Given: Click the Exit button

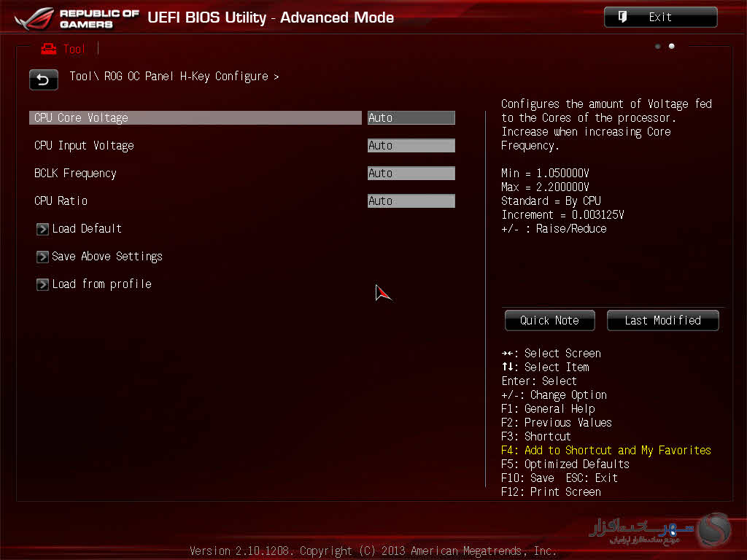Looking at the screenshot, I should tap(660, 17).
